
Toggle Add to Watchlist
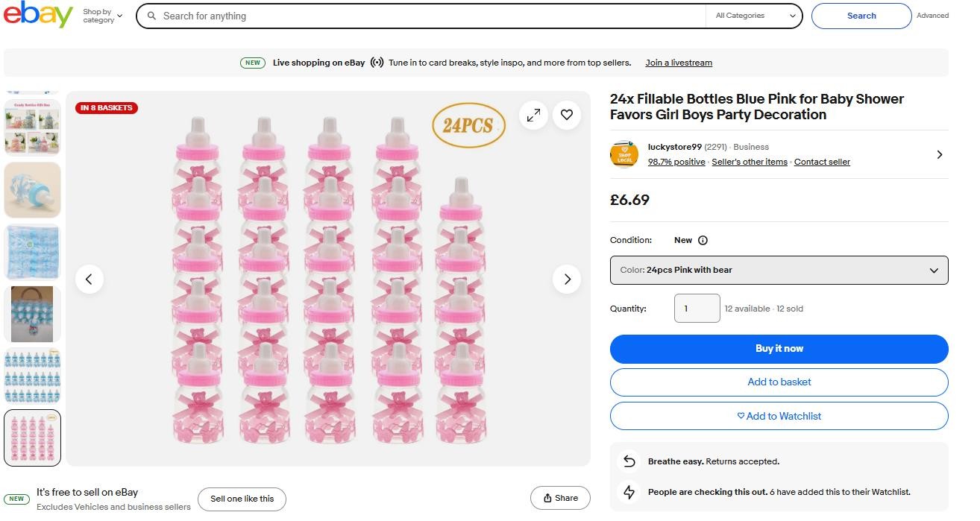click(x=779, y=416)
